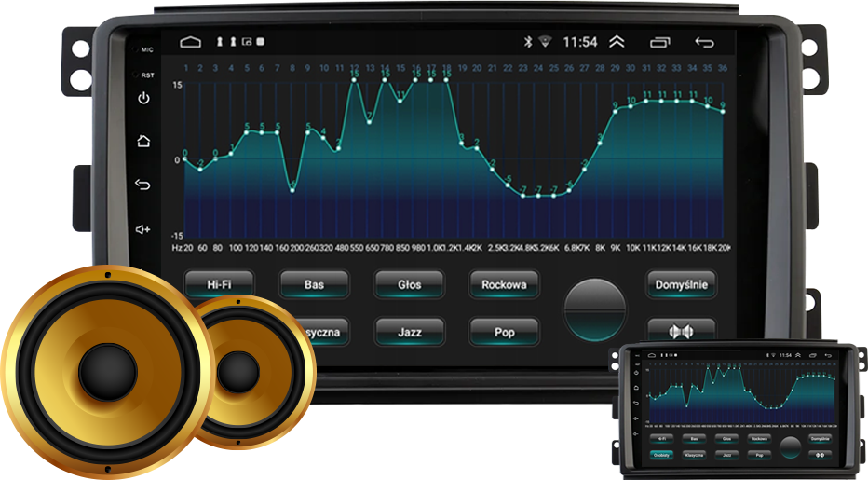Click the clock reading 11:54
This screenshot has width=868, height=480.
coord(580,42)
